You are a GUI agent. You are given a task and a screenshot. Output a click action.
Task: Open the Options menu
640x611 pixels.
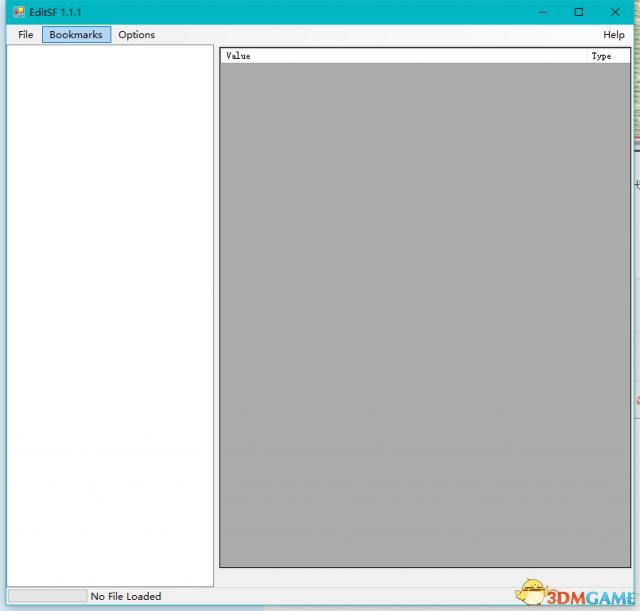pyautogui.click(x=136, y=34)
